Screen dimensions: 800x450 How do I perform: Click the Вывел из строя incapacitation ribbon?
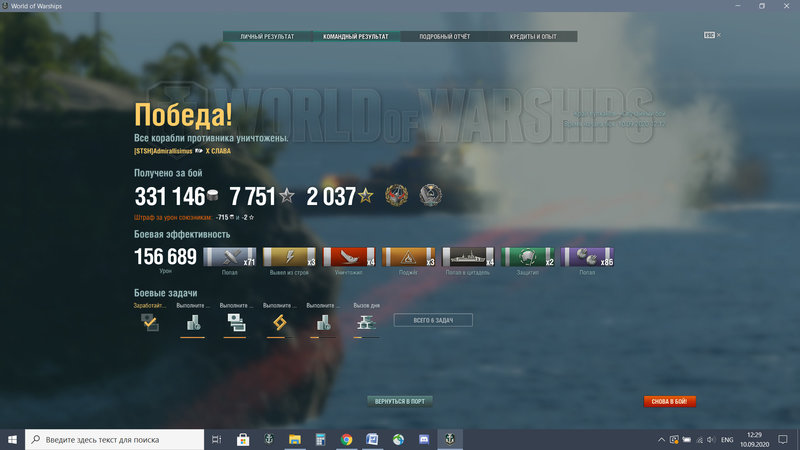[x=290, y=257]
